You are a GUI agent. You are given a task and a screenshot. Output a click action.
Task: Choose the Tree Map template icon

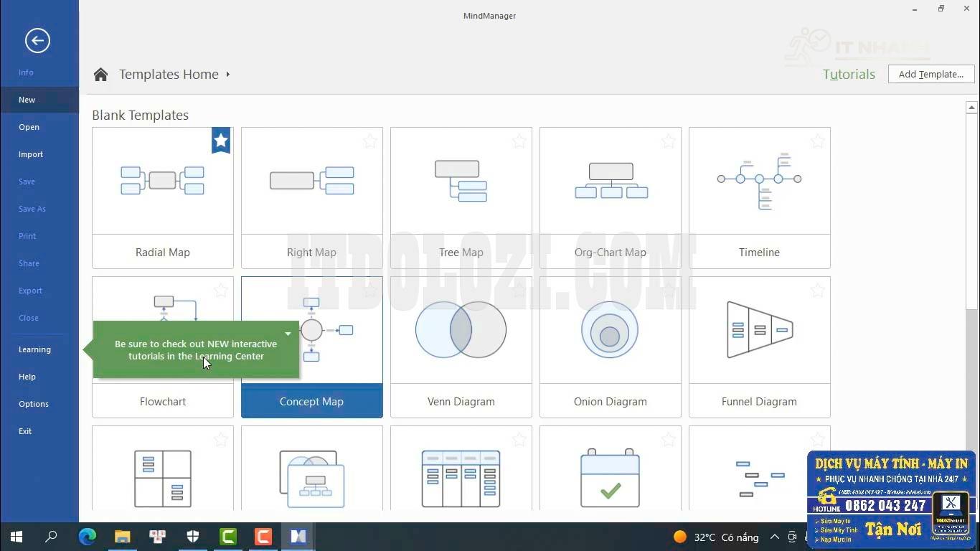pyautogui.click(x=461, y=181)
